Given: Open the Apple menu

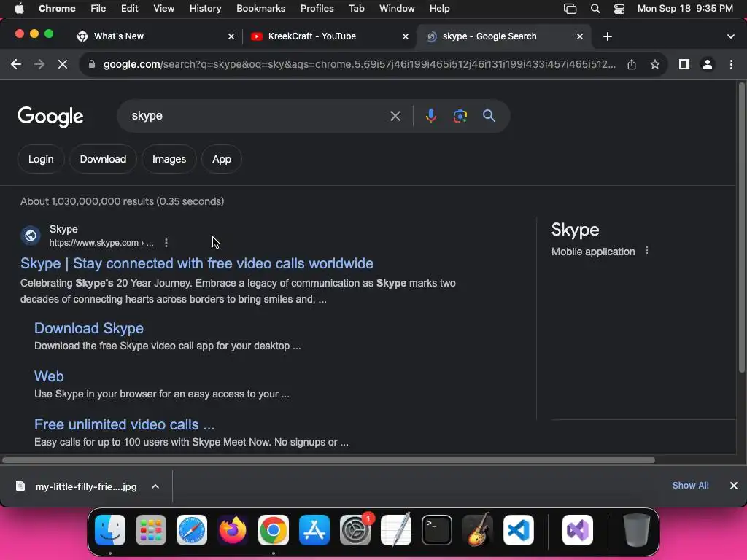Looking at the screenshot, I should pyautogui.click(x=19, y=9).
